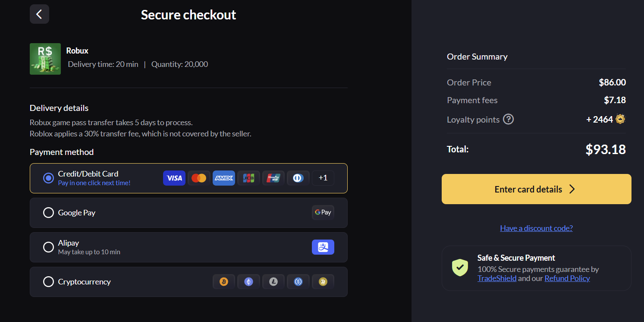Open the Refund Policy link

pyautogui.click(x=567, y=278)
